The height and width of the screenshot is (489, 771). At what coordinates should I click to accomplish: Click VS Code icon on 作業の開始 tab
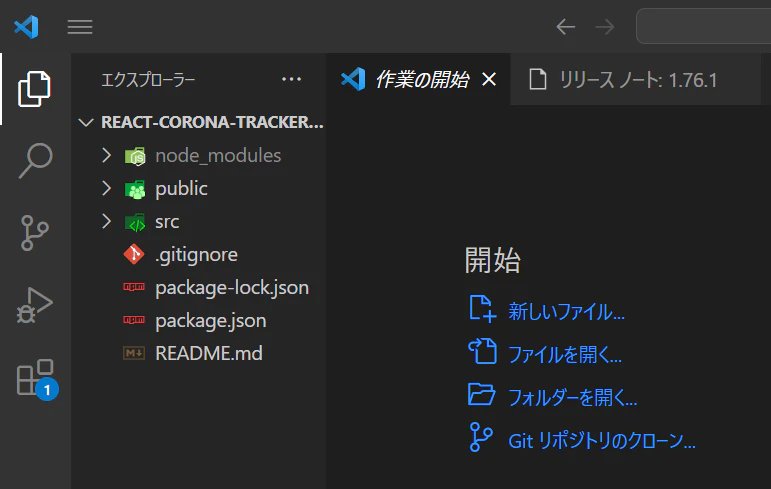pos(353,79)
